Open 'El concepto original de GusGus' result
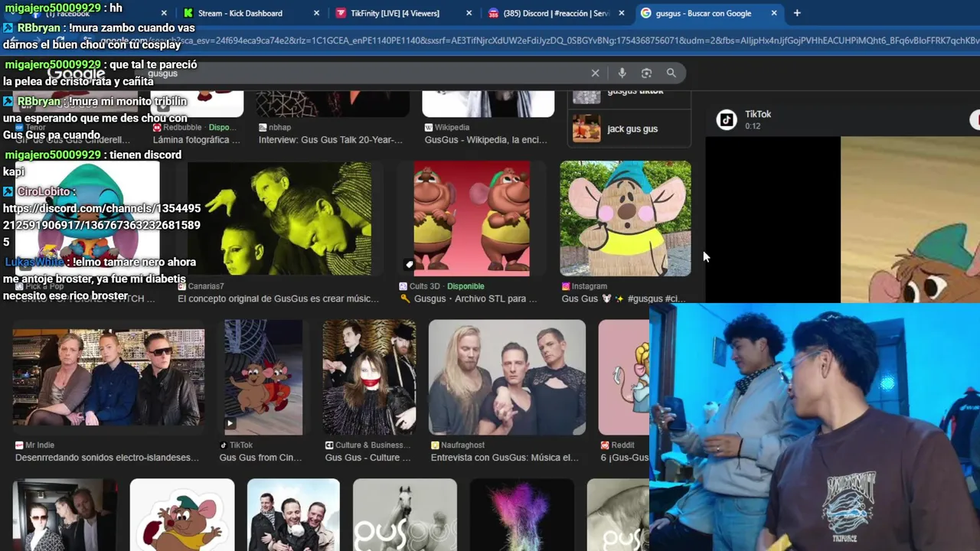 click(278, 298)
